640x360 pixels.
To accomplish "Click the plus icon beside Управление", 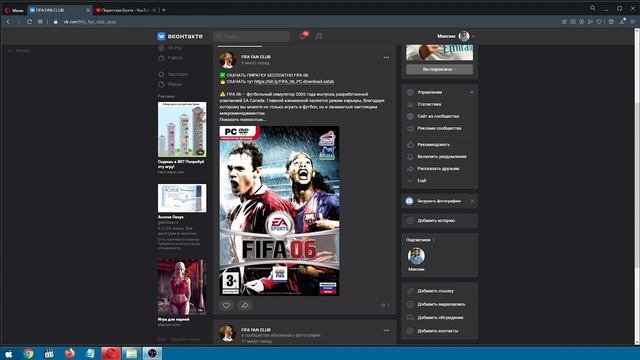I will point(471,92).
